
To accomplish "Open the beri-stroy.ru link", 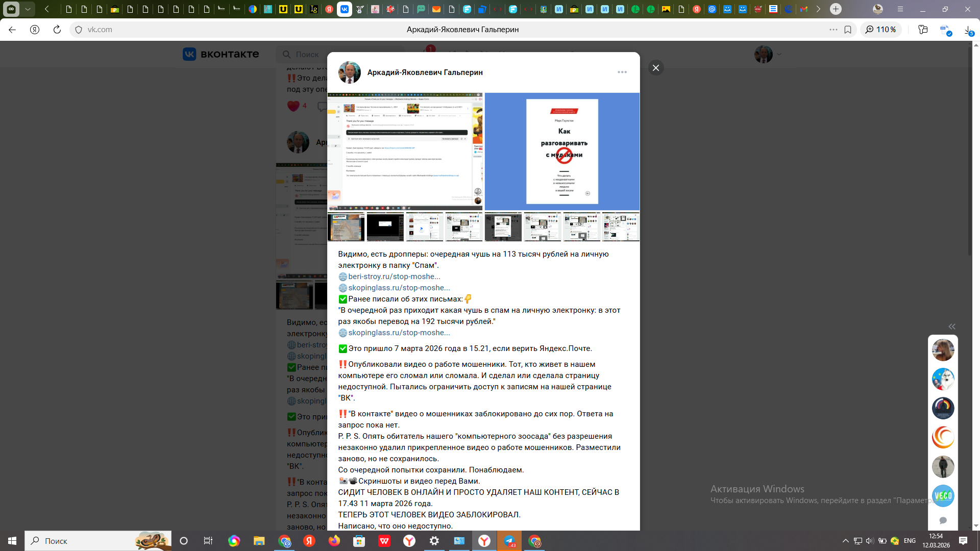I will (394, 277).
